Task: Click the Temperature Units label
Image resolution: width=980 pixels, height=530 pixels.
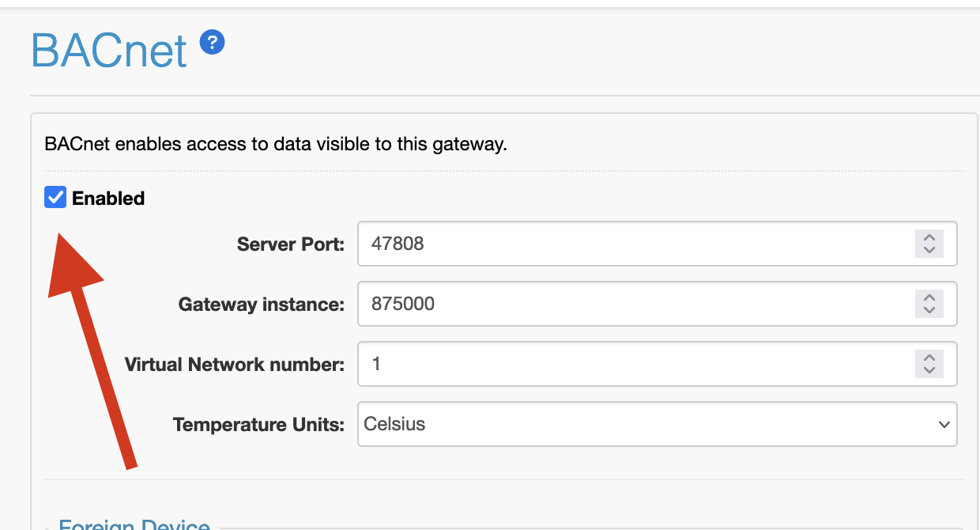Action: pos(259,425)
